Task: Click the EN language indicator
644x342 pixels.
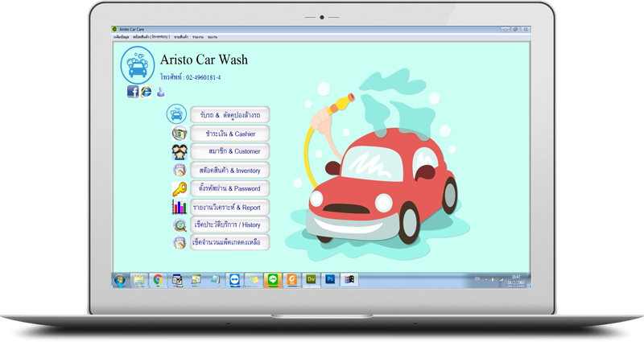Action: coord(477,278)
